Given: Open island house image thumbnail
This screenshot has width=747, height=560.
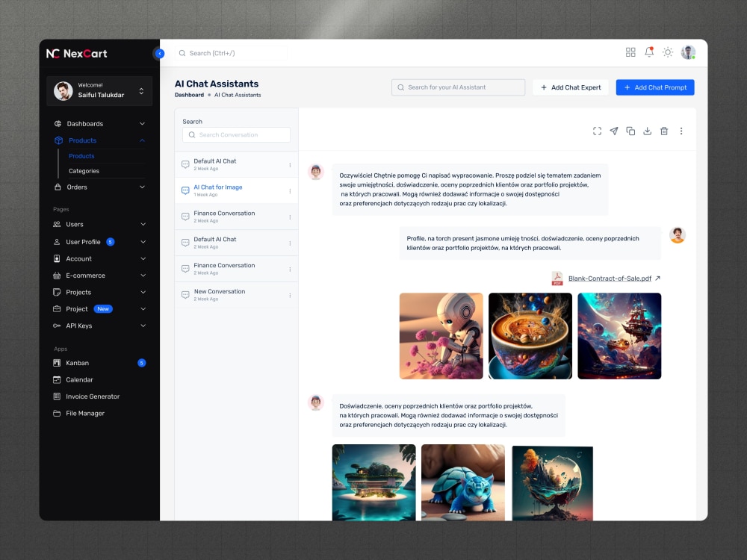Looking at the screenshot, I should pos(373,482).
